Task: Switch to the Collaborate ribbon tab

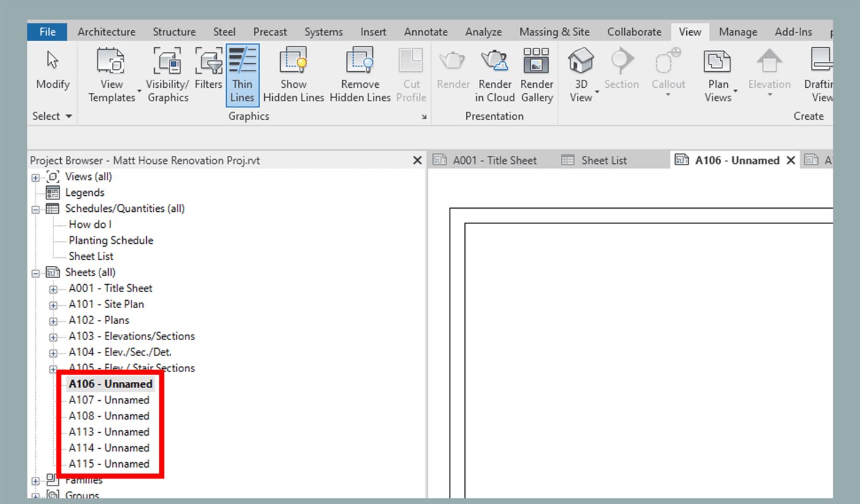Action: (x=635, y=32)
